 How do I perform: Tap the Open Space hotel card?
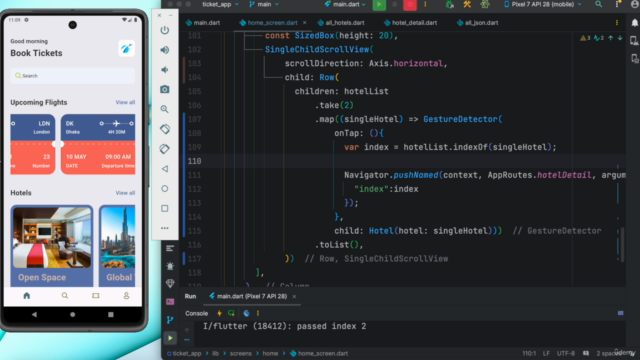coord(52,246)
